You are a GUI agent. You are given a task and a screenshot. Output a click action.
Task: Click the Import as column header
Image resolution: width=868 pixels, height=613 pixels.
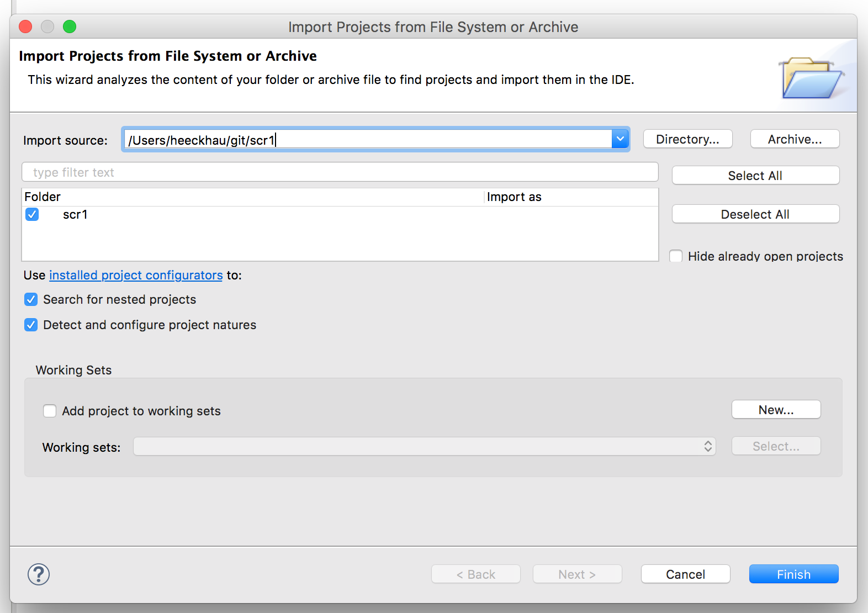[x=571, y=197]
